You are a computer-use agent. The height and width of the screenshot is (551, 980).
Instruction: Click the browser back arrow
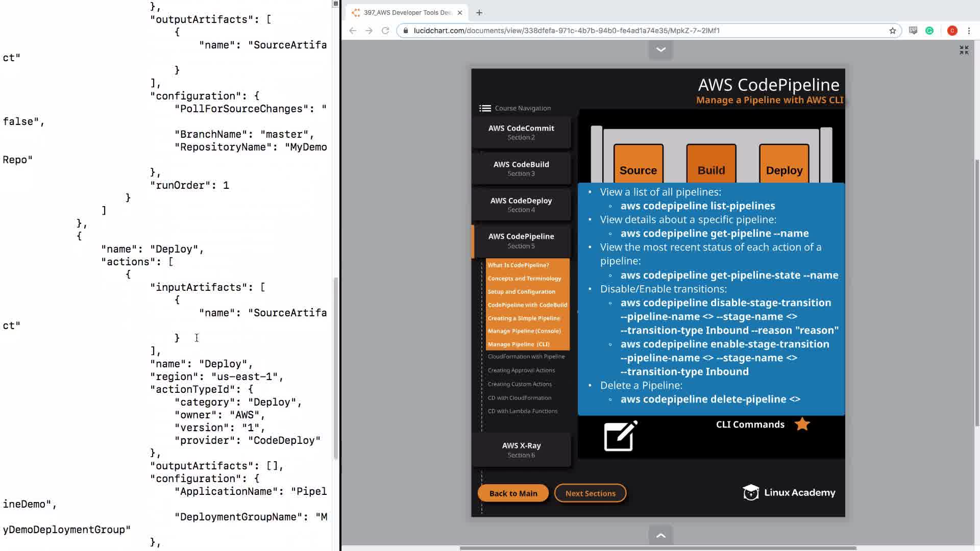click(353, 31)
